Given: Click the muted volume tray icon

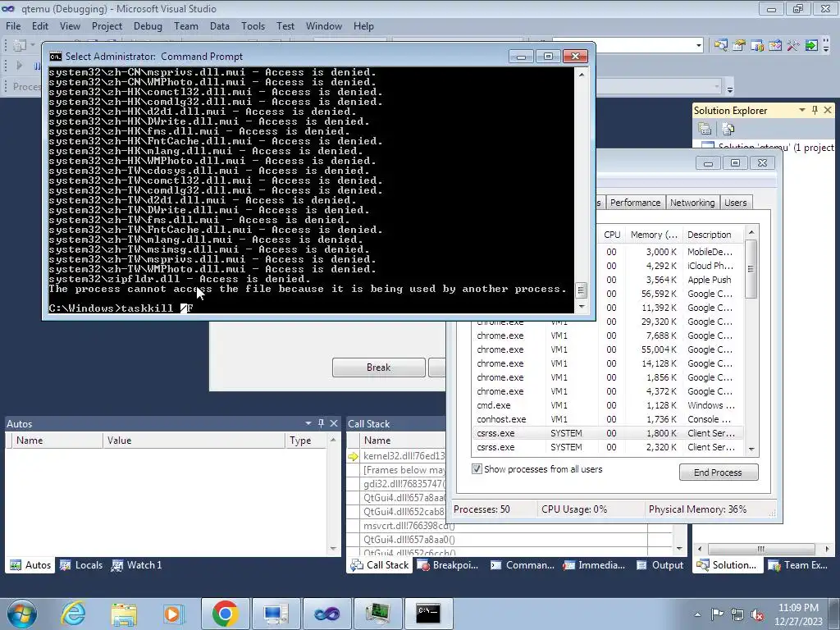Looking at the screenshot, I should click(757, 614).
